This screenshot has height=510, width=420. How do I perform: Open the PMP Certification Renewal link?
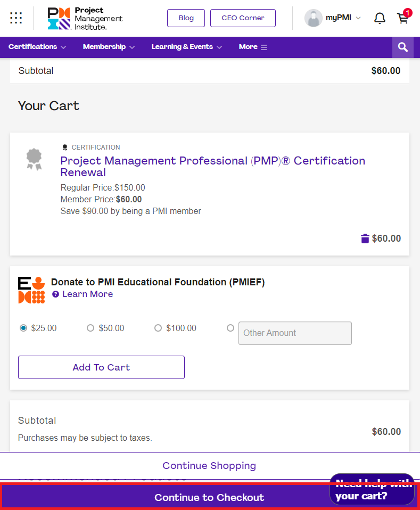click(x=212, y=166)
